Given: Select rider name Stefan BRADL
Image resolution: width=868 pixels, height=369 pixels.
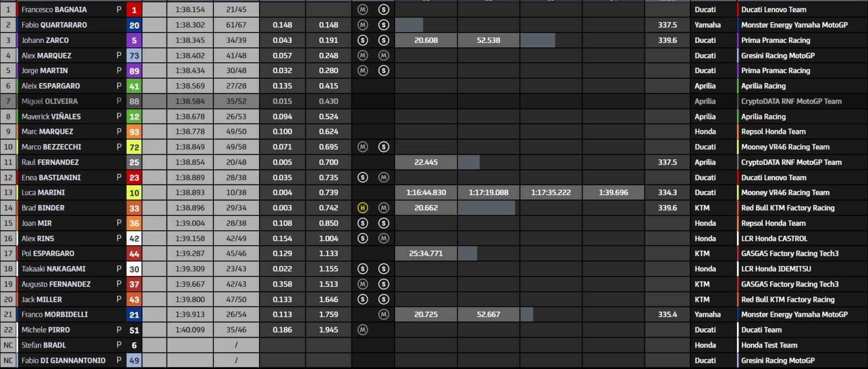Looking at the screenshot, I should click(44, 345).
